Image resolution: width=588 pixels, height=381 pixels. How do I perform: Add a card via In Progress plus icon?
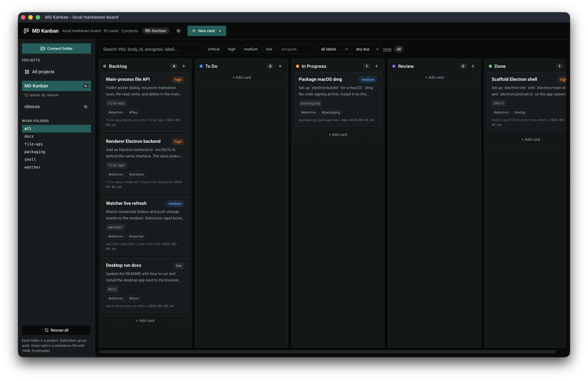(376, 66)
